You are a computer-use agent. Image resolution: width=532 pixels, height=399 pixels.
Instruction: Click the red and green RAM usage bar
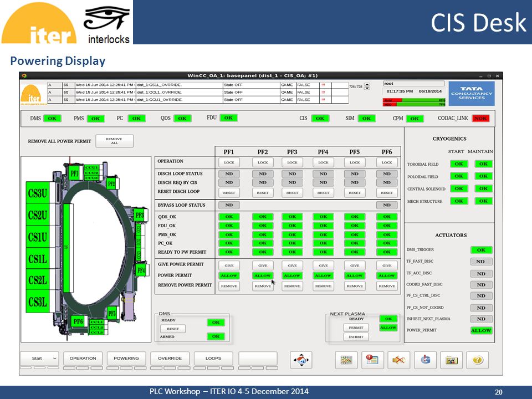414,100
